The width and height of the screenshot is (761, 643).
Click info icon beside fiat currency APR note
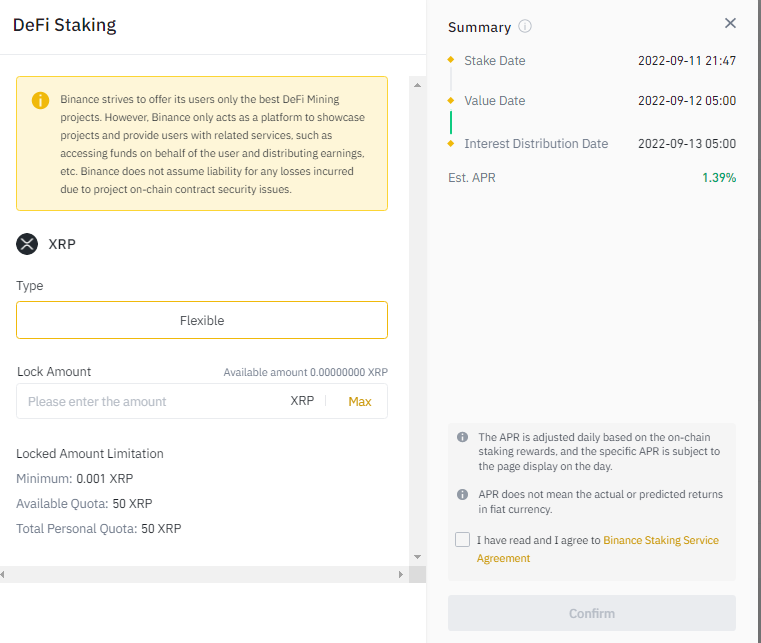pos(462,495)
